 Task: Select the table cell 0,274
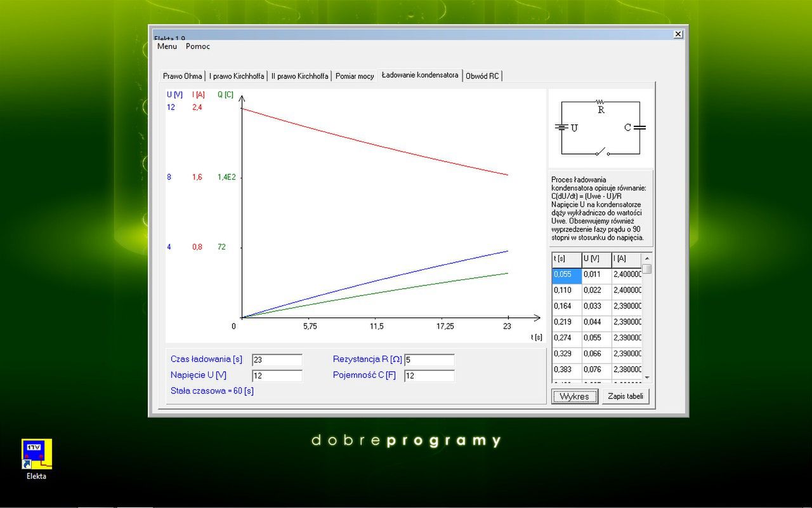pyautogui.click(x=566, y=338)
